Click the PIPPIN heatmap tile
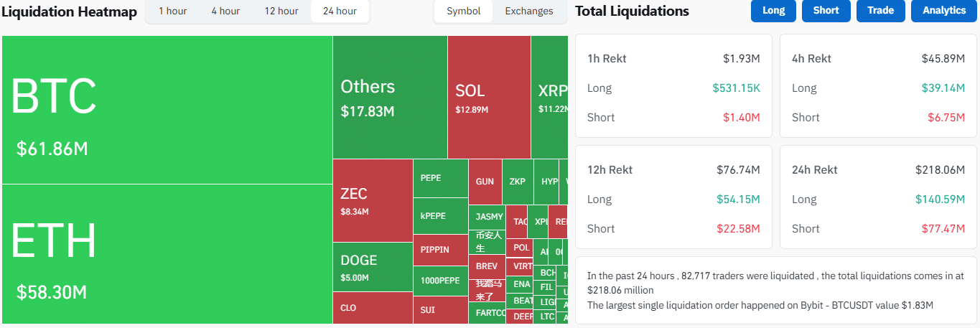This screenshot has height=328, width=980. [x=440, y=250]
